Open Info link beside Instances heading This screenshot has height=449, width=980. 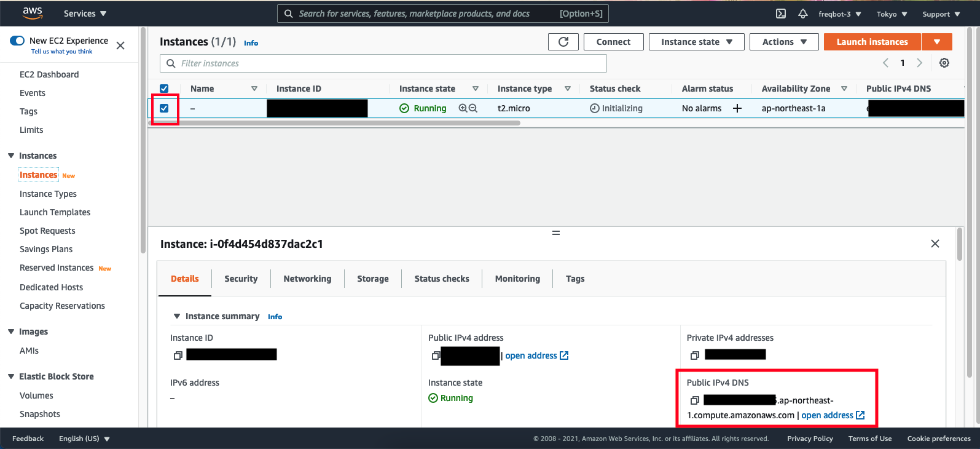click(x=251, y=43)
